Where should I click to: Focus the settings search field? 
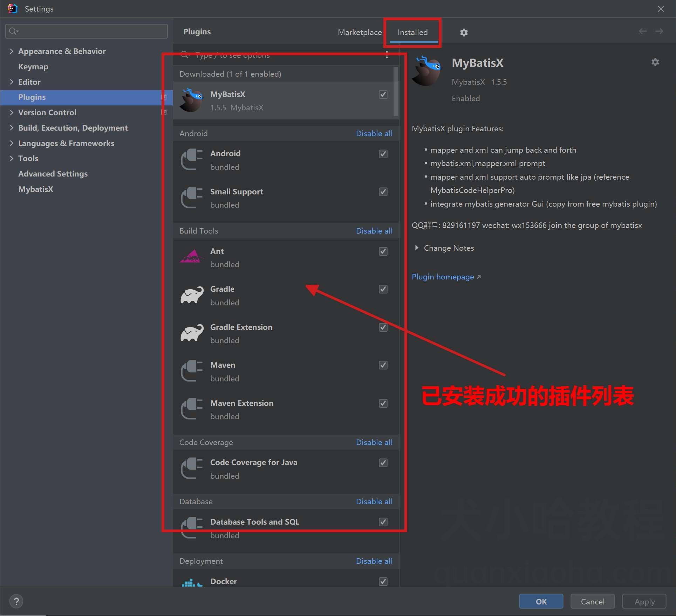[87, 31]
